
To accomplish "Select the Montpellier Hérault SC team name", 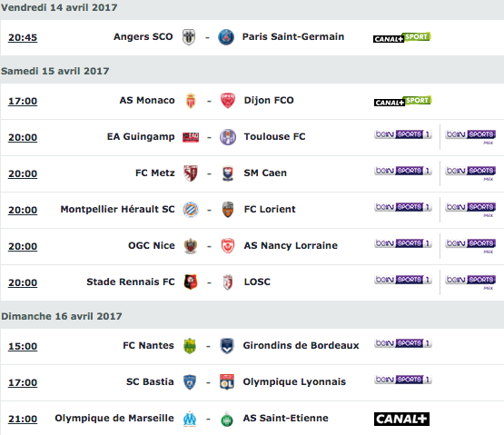I will pyautogui.click(x=118, y=209).
